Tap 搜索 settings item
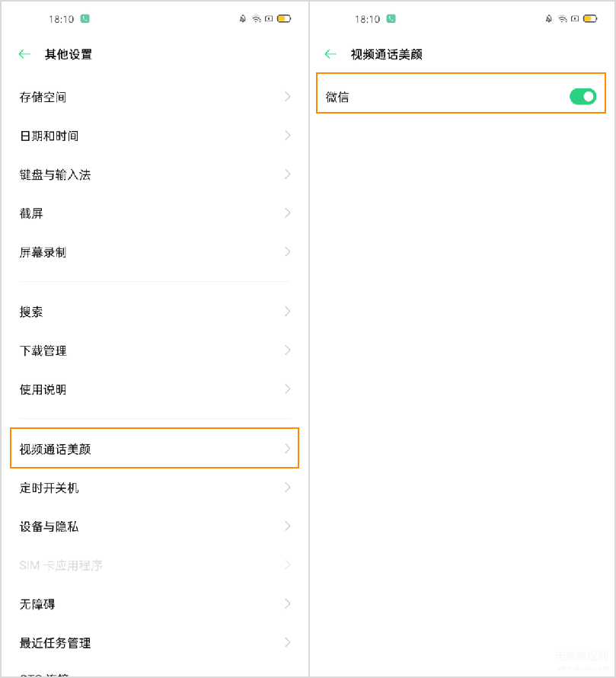616x678 pixels. point(152,312)
